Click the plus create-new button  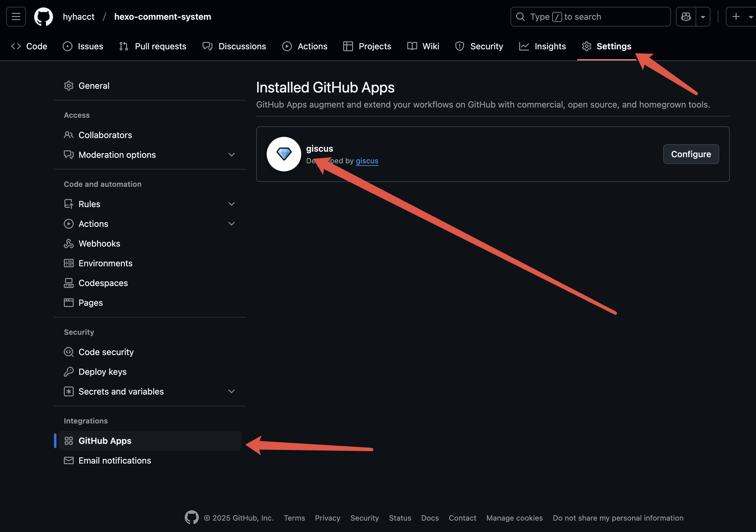pos(736,16)
